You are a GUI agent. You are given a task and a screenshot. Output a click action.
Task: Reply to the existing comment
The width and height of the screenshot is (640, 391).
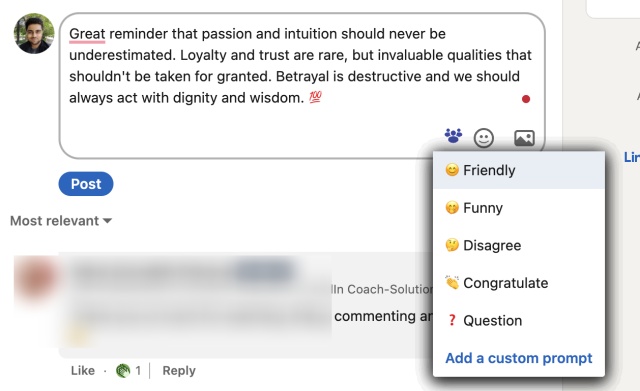point(179,371)
